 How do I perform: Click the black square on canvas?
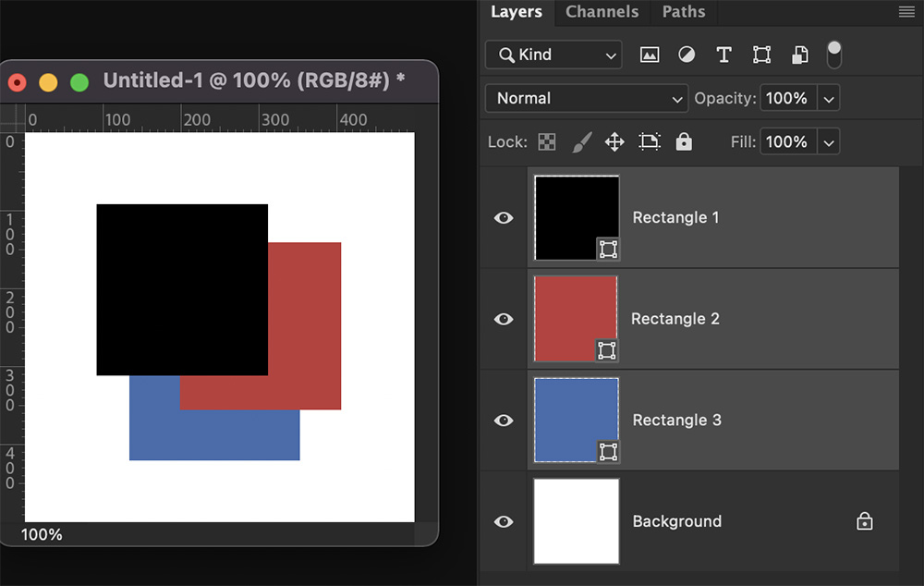pos(182,289)
